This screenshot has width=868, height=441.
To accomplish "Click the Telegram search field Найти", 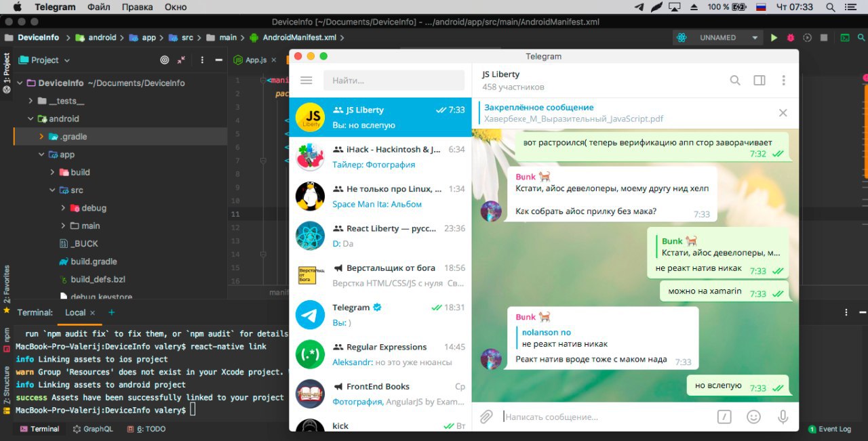I will [x=394, y=80].
